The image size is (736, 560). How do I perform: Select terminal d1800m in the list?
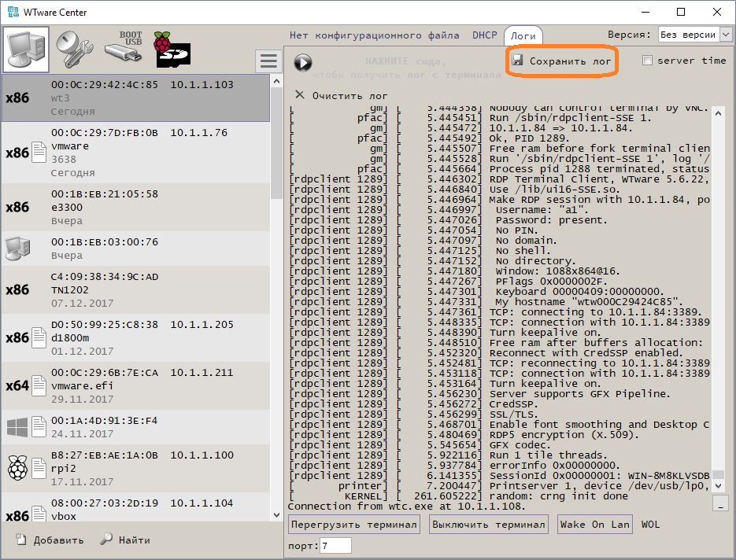[x=134, y=337]
